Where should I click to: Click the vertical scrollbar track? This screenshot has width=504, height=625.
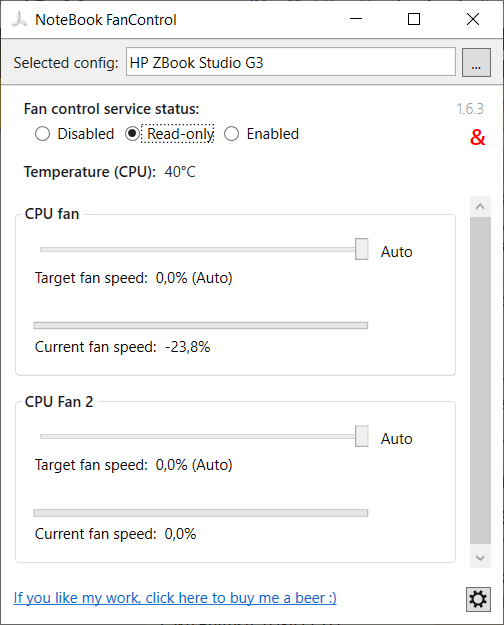pyautogui.click(x=480, y=381)
